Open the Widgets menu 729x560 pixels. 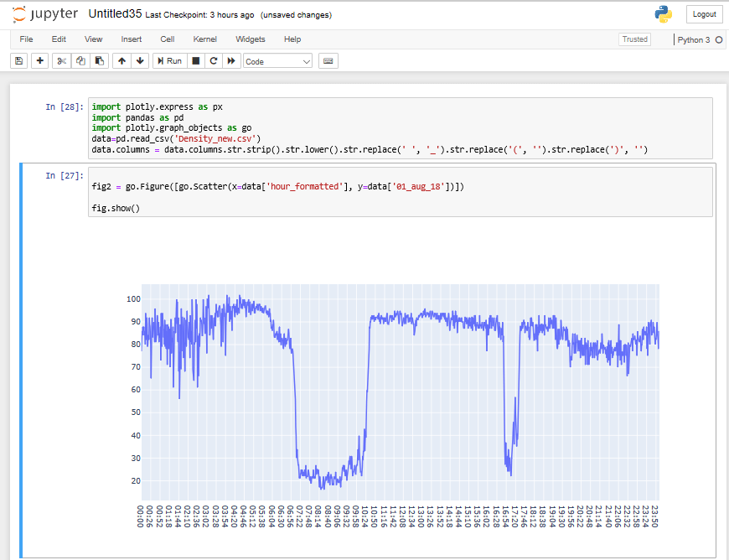[x=251, y=39]
